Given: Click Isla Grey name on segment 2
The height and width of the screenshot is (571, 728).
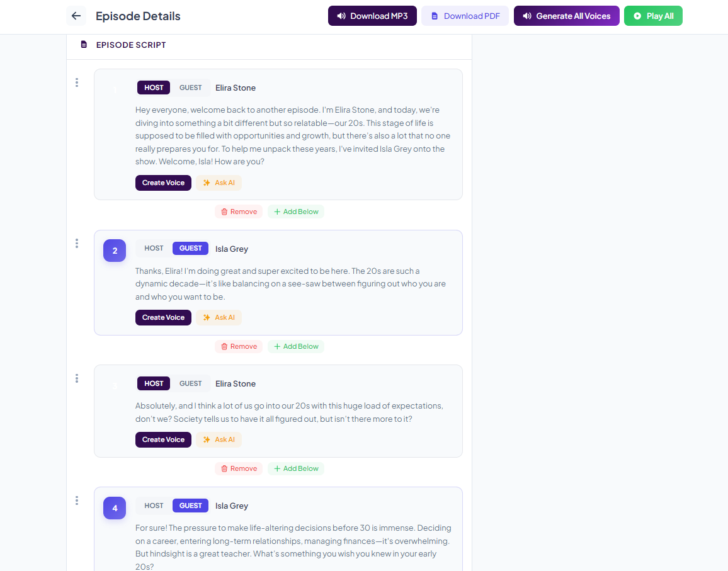Looking at the screenshot, I should pyautogui.click(x=232, y=249).
